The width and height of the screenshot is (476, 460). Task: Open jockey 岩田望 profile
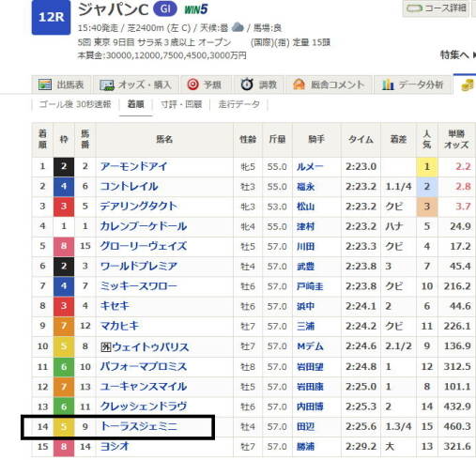pyautogui.click(x=310, y=366)
